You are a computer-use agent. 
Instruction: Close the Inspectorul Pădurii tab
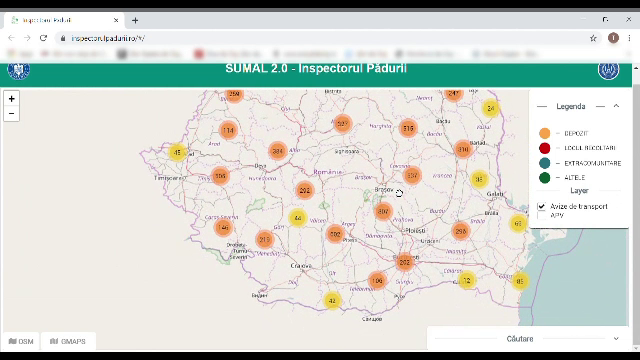click(116, 20)
